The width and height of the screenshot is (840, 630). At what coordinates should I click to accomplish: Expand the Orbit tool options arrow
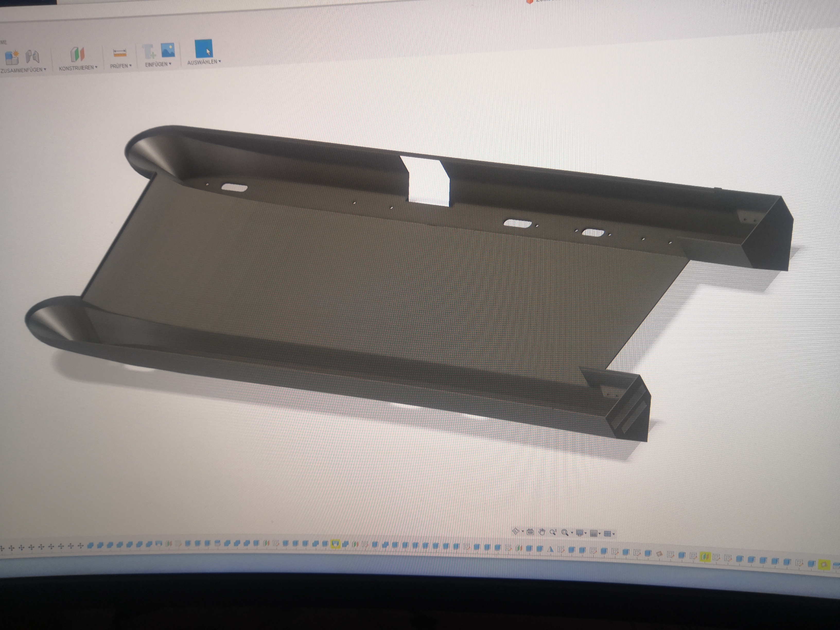coord(522,532)
